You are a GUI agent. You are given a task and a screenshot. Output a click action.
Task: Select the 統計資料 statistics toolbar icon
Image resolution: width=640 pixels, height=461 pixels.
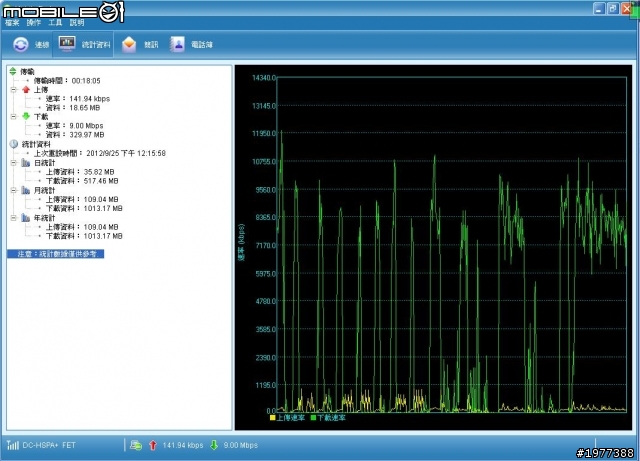tap(67, 43)
